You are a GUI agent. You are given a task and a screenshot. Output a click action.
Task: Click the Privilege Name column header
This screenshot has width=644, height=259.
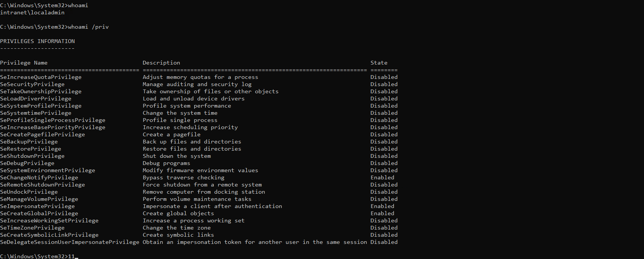24,63
